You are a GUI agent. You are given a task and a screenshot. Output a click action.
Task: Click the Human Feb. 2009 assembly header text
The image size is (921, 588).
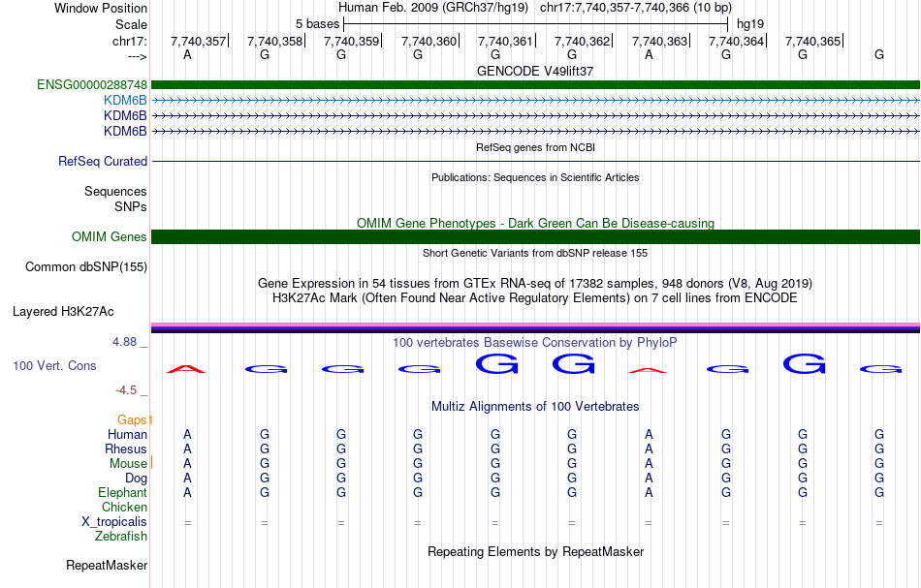433,8
